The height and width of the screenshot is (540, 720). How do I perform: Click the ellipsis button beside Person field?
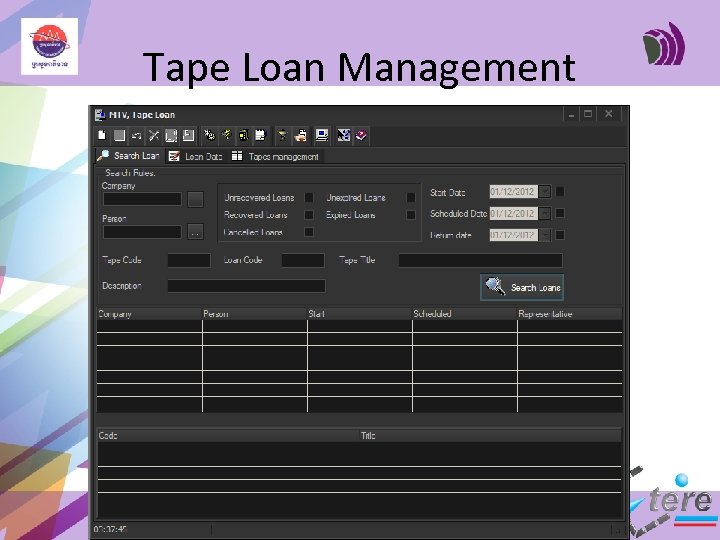click(195, 232)
